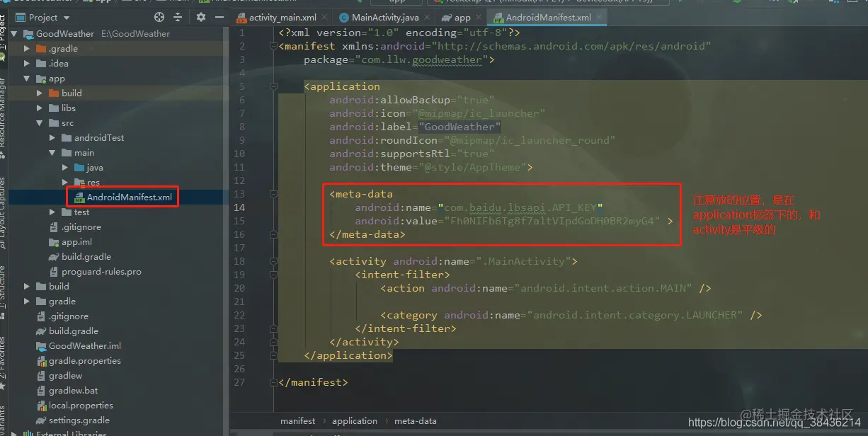Switch to the MainActivity.java tab

pyautogui.click(x=385, y=18)
